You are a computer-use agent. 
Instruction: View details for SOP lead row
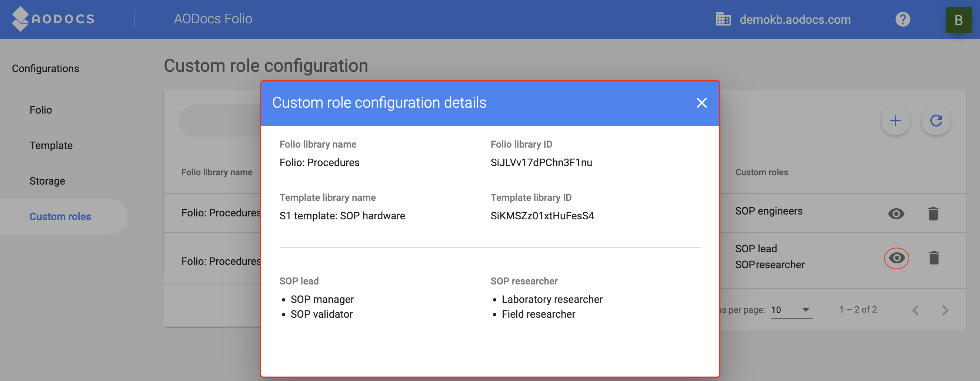point(896,258)
